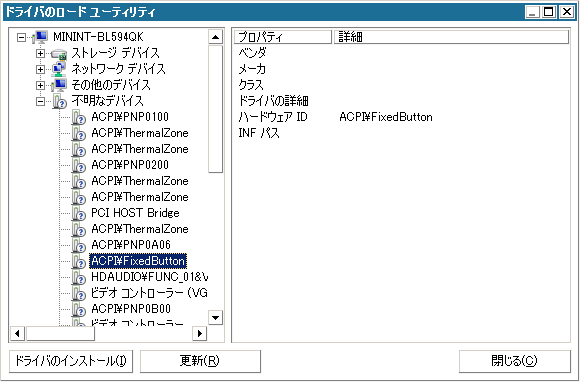Select the ACPI¥PNP0B00 device

pyautogui.click(x=131, y=309)
